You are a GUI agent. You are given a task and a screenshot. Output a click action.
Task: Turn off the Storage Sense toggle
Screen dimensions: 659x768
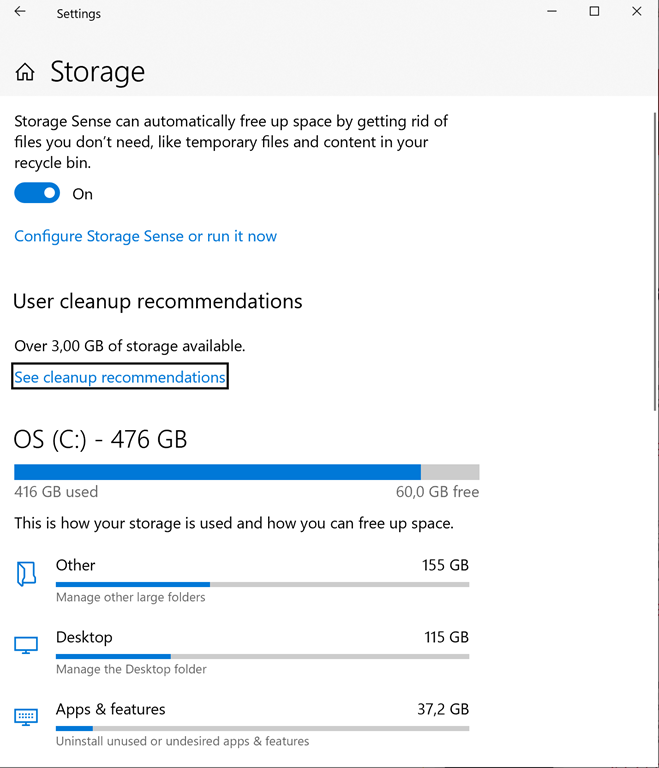(37, 194)
